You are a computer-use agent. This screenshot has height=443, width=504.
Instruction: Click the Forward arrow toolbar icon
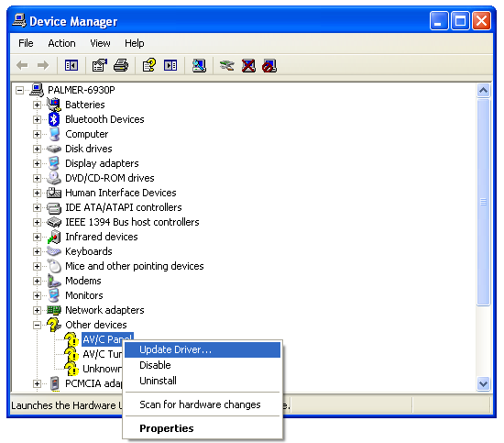[43, 66]
